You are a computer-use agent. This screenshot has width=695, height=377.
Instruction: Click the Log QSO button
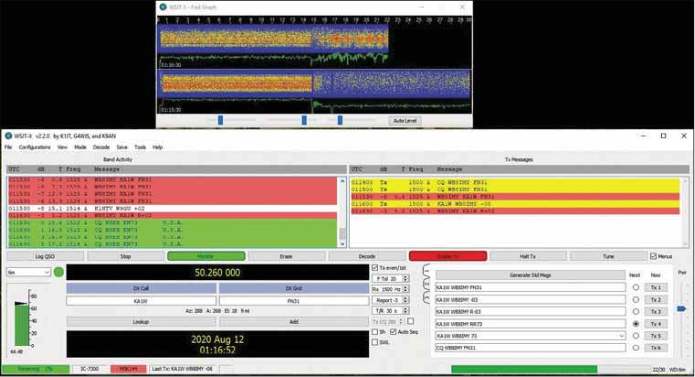pos(45,256)
